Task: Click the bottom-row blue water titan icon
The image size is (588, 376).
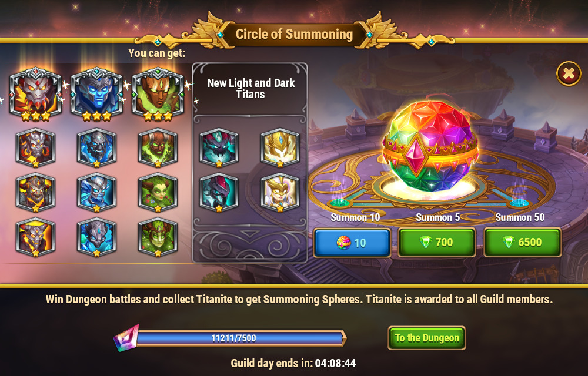Action: coord(97,237)
